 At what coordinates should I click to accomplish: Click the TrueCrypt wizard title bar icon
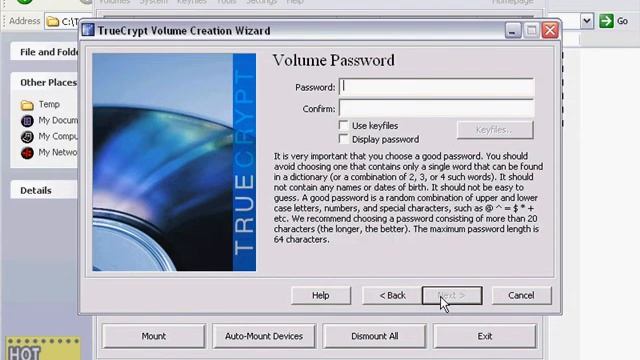tap(88, 30)
